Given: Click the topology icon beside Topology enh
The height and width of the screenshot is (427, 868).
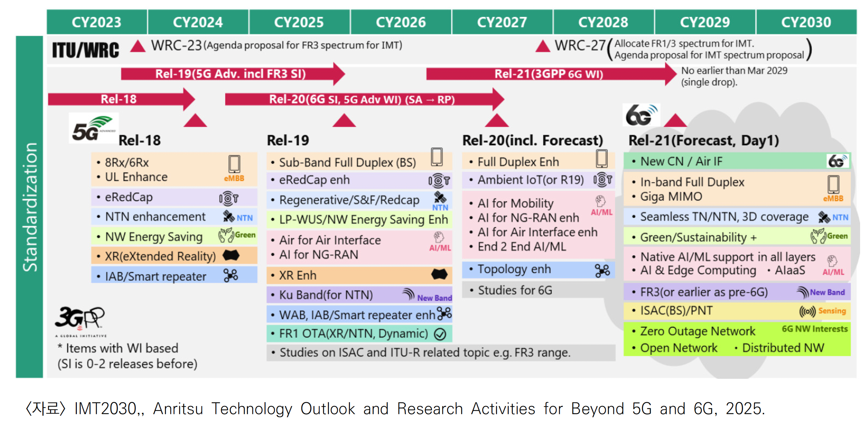Looking at the screenshot, I should (602, 271).
